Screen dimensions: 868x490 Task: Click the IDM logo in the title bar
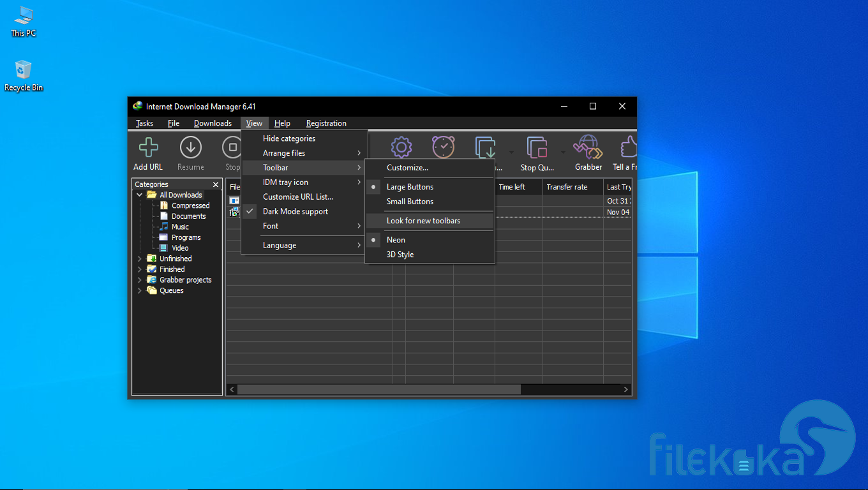pos(137,106)
